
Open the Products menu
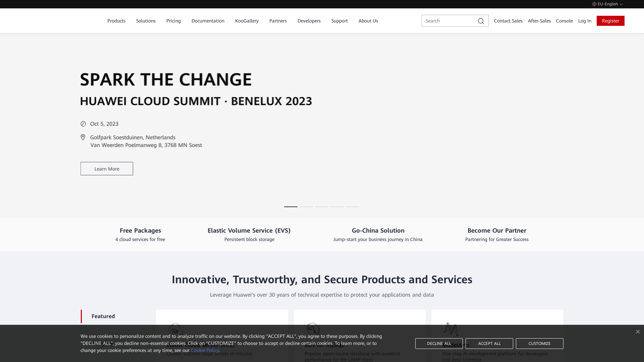tap(116, 21)
